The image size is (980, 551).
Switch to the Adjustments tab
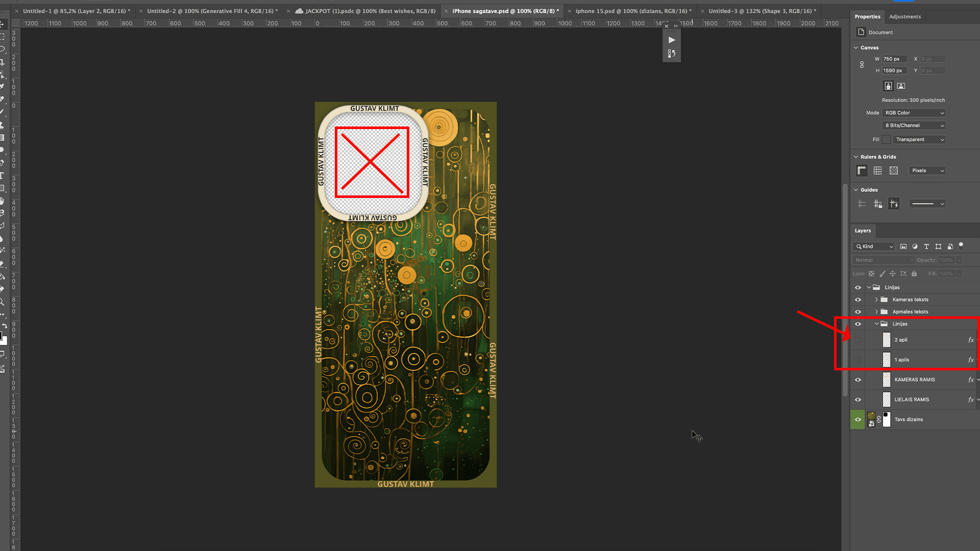tap(904, 16)
